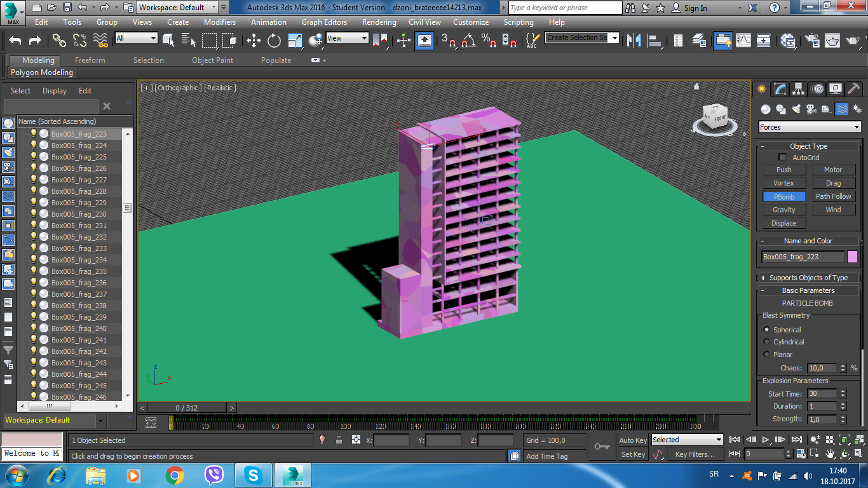Switch to the Freeform ribbon tab
This screenshot has width=868, height=488.
[x=90, y=60]
